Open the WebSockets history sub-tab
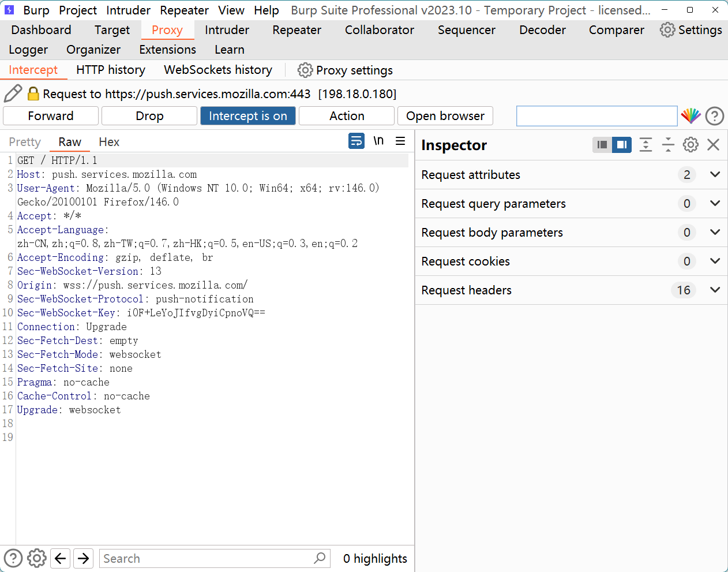 coord(218,70)
